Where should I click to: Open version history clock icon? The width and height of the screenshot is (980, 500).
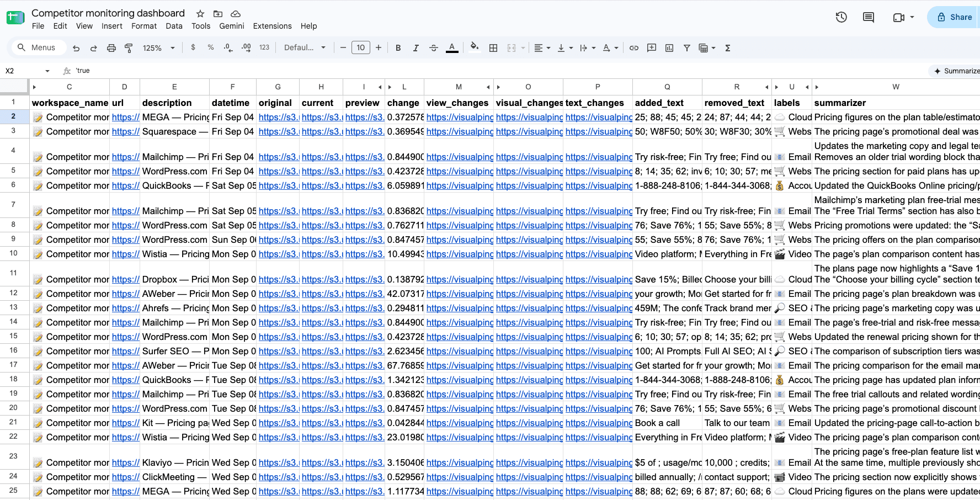841,17
